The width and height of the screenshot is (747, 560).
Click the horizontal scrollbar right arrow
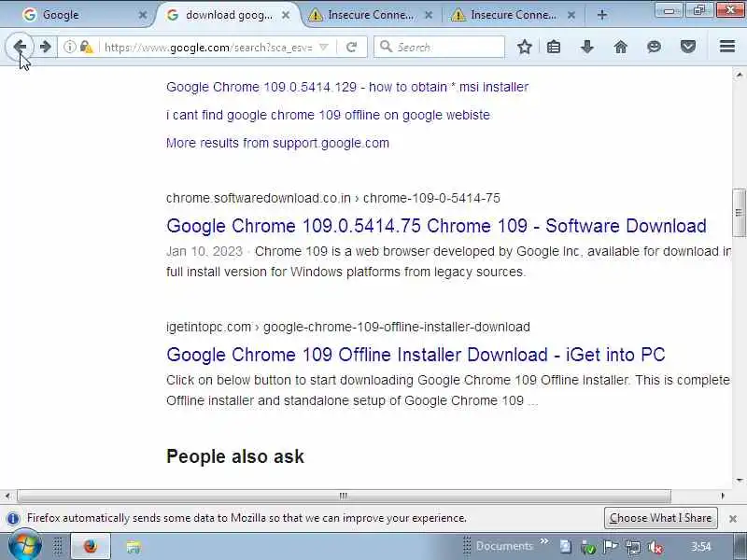[x=723, y=496]
